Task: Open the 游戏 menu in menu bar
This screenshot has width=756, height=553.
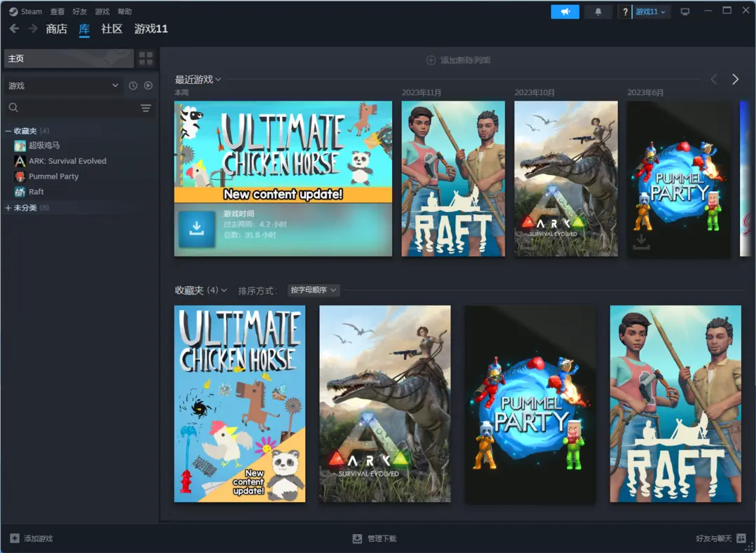Action: 102,12
